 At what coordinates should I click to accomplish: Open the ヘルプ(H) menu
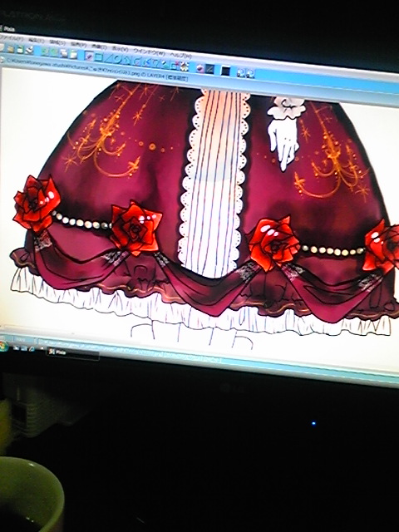(181, 55)
